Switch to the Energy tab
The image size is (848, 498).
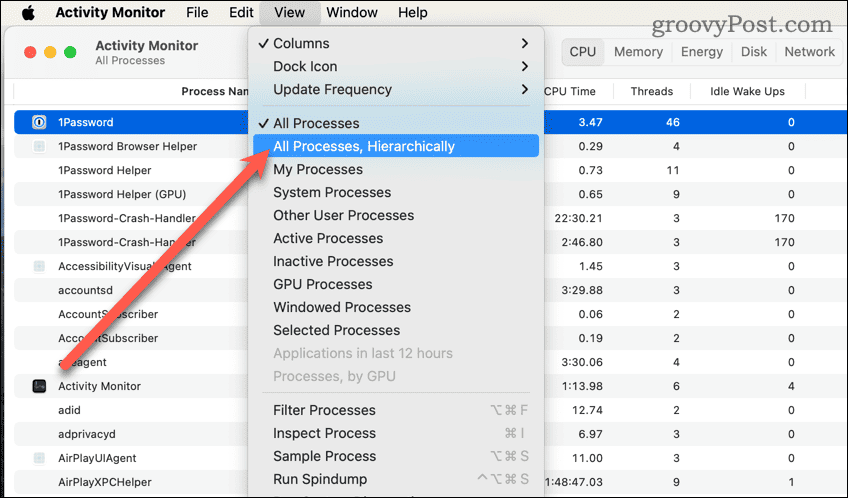[701, 52]
